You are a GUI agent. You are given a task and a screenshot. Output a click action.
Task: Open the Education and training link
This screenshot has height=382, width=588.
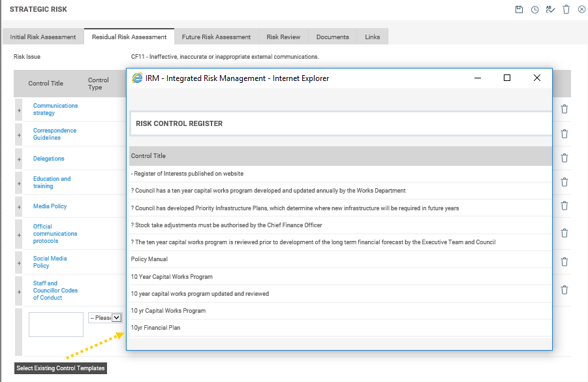(52, 182)
